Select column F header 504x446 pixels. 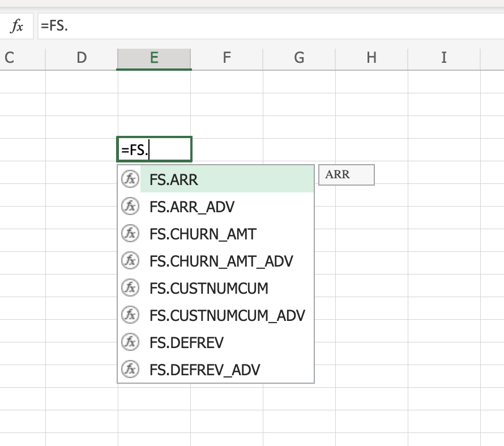pos(227,58)
